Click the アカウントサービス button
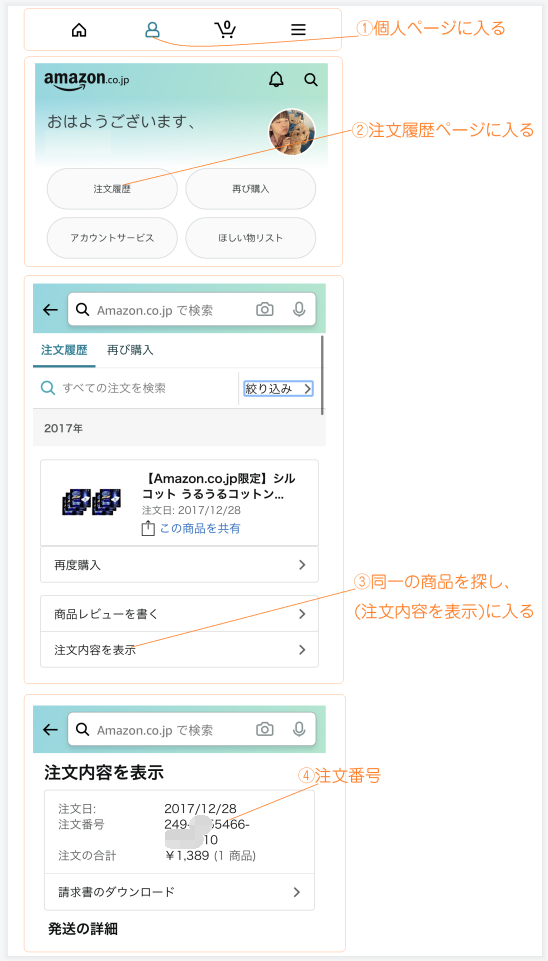Screen dimensions: 548x961 pos(112,238)
